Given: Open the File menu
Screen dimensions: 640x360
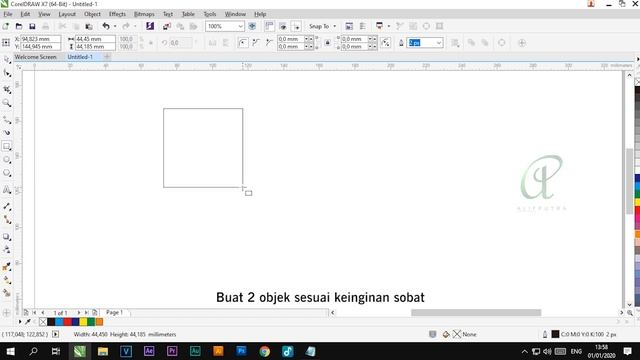Looking at the screenshot, I should coord(8,14).
